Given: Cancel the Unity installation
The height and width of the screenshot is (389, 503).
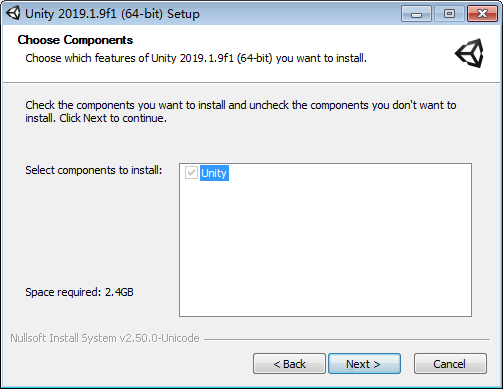Looking at the screenshot, I should (450, 364).
